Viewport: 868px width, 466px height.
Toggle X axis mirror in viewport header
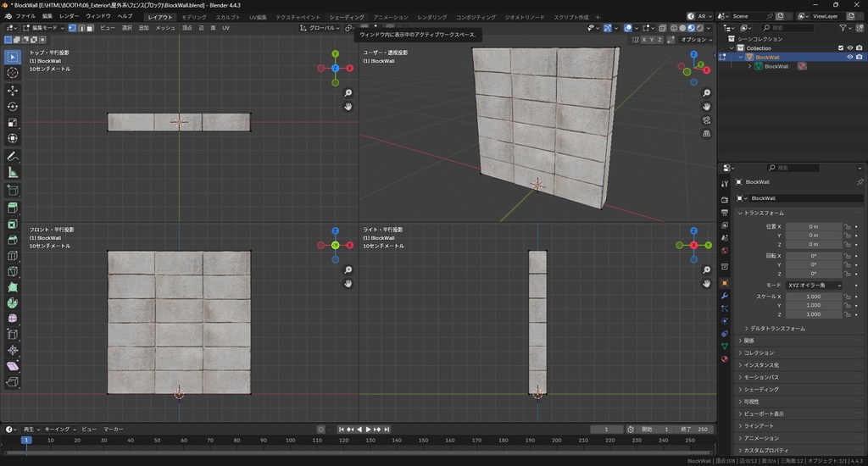(644, 39)
